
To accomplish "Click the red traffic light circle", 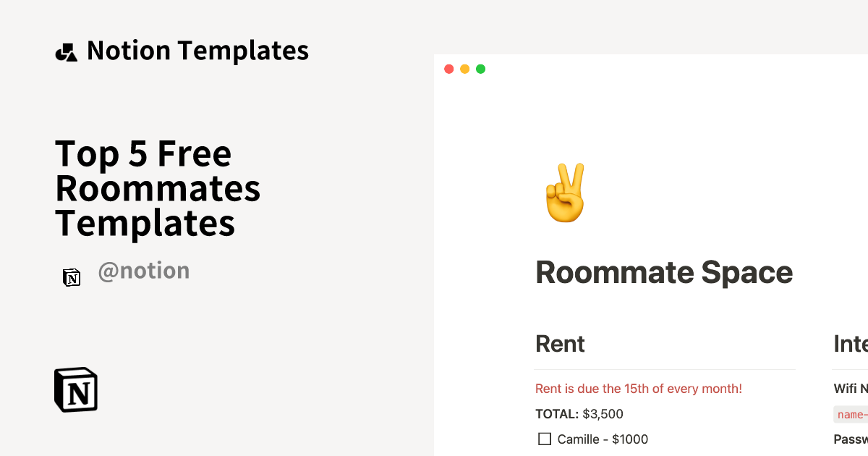I will pos(448,68).
